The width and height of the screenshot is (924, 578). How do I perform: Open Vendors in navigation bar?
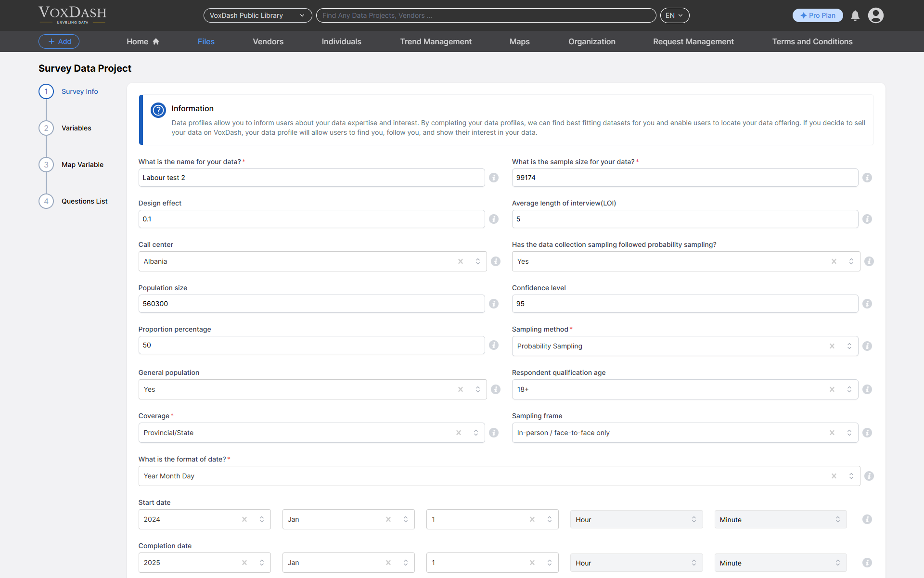pos(268,41)
